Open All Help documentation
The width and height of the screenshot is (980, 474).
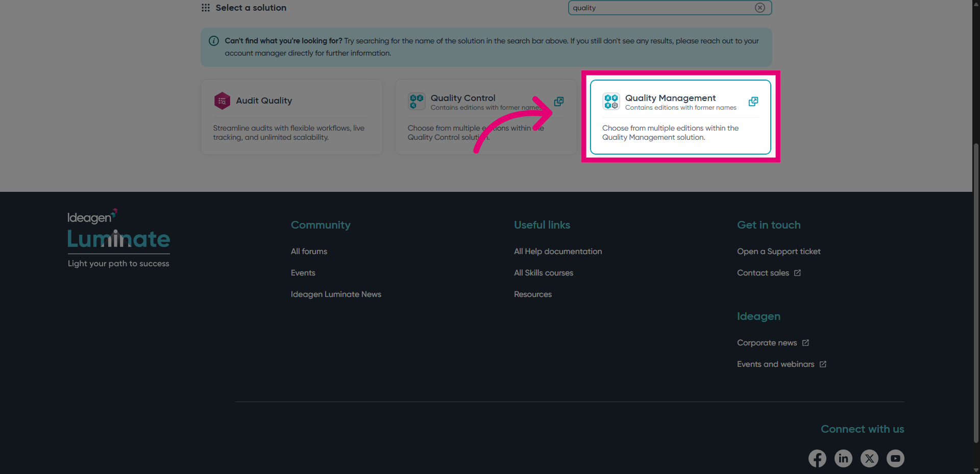(558, 251)
